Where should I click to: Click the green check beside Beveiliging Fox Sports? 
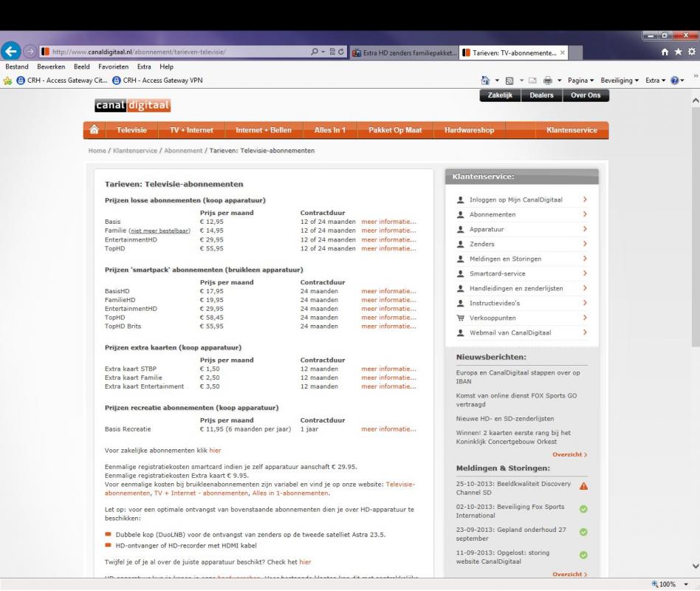tap(583, 509)
